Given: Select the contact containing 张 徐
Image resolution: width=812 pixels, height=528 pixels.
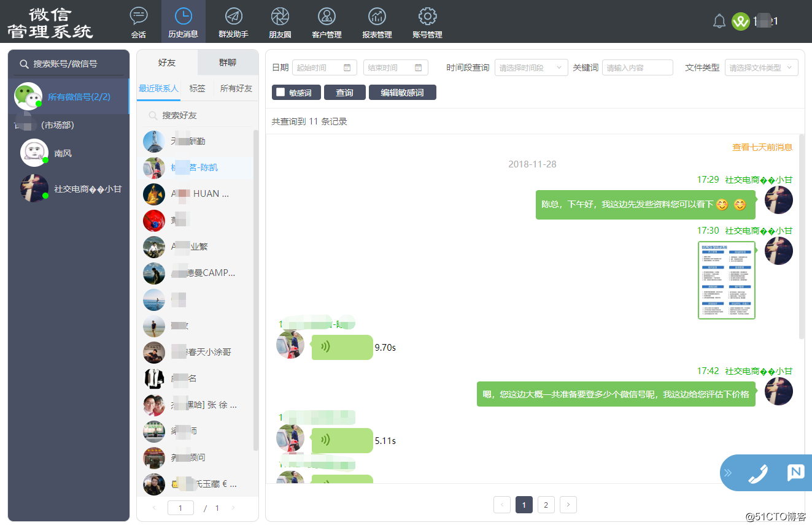Looking at the screenshot, I should pyautogui.click(x=195, y=405).
